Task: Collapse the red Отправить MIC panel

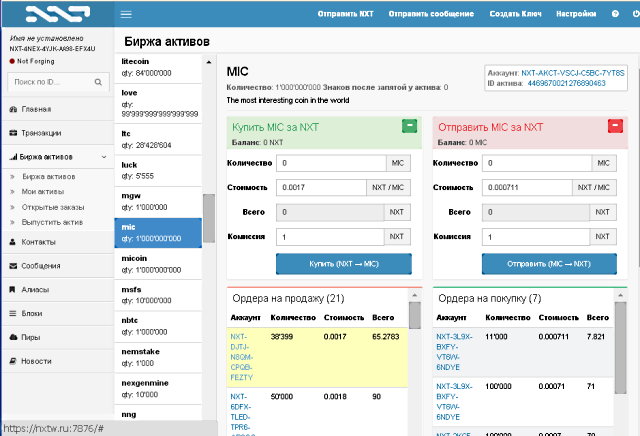Action: pyautogui.click(x=615, y=126)
